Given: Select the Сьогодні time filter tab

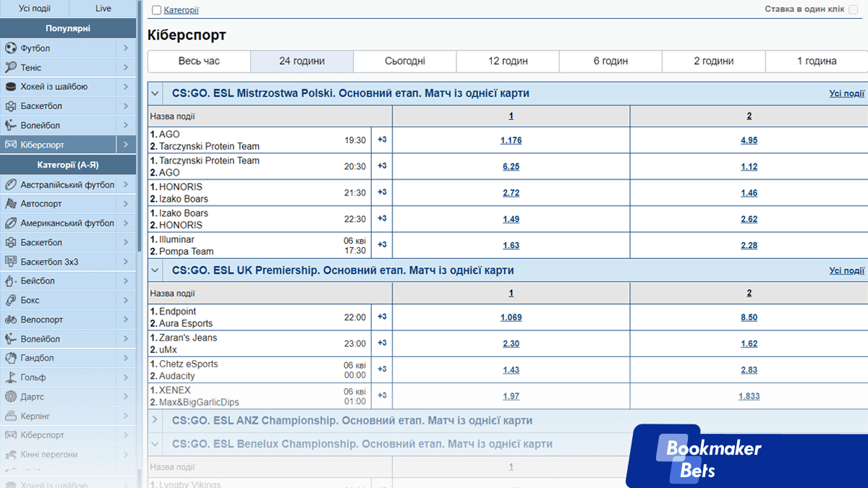Looking at the screenshot, I should click(x=404, y=61).
